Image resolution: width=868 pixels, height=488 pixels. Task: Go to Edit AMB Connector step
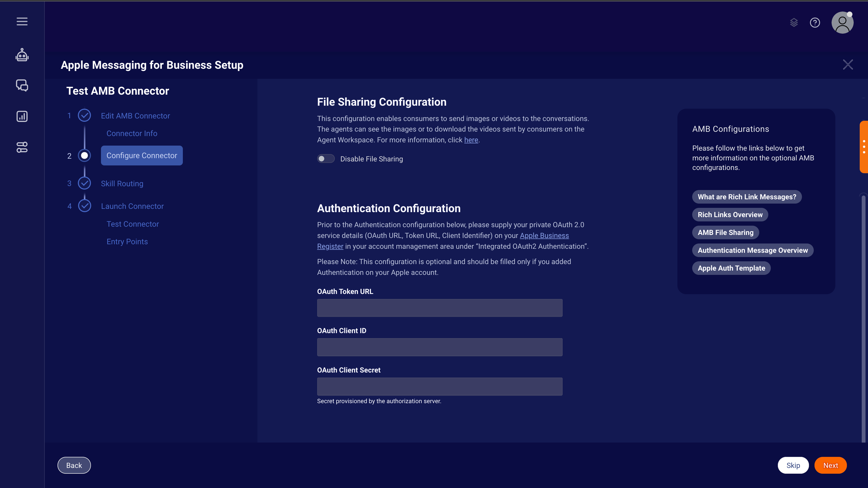135,115
